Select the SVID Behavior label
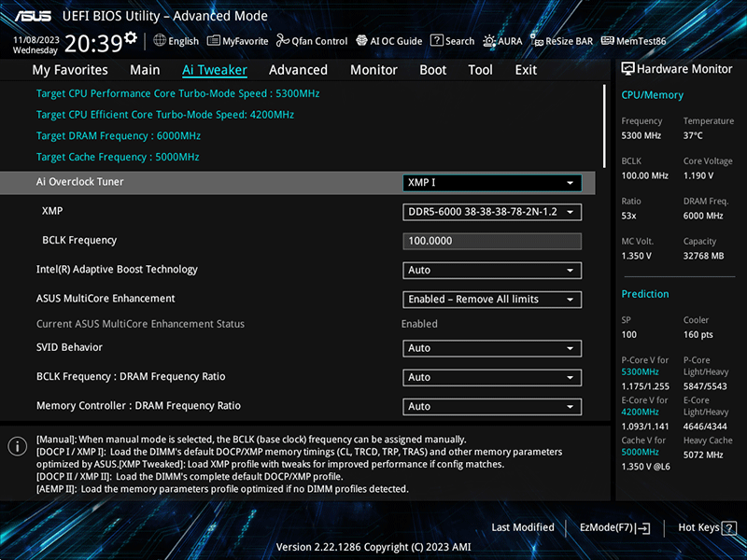Viewport: 747px width, 560px height. point(69,347)
